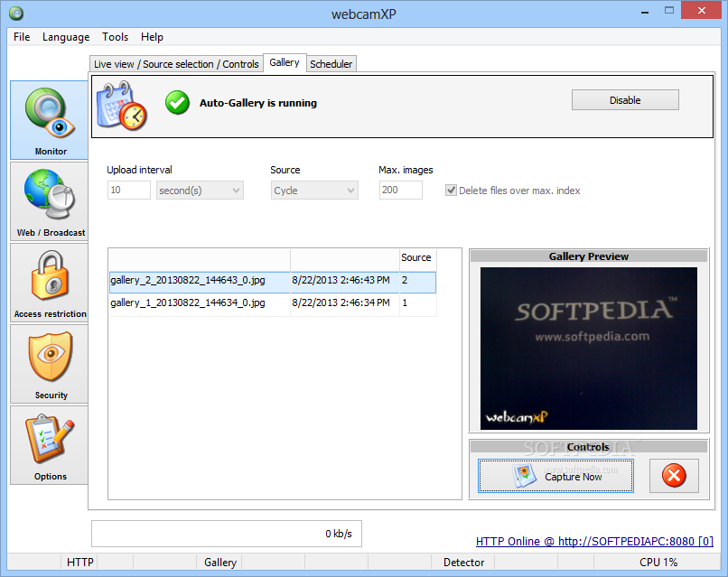Toggle Delete files over max. index checkbox
Screen dimensions: 728x577
[451, 190]
